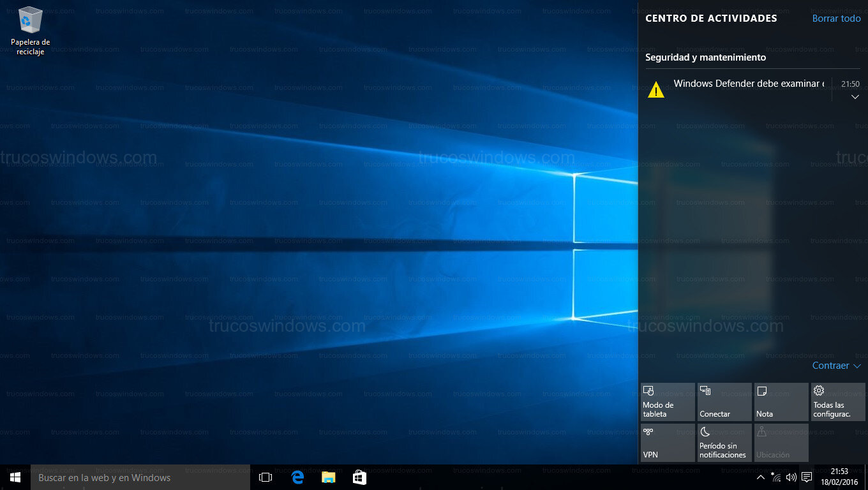
Task: Click the clock to open the calendar
Action: 841,477
